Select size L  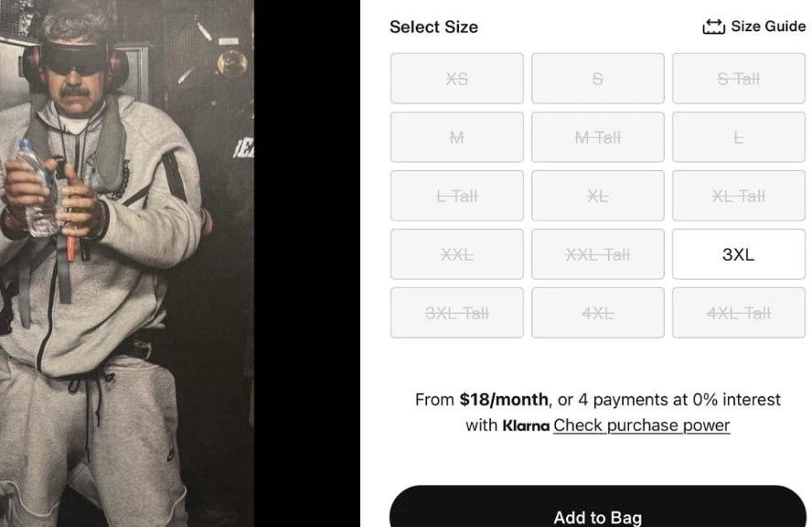click(739, 137)
